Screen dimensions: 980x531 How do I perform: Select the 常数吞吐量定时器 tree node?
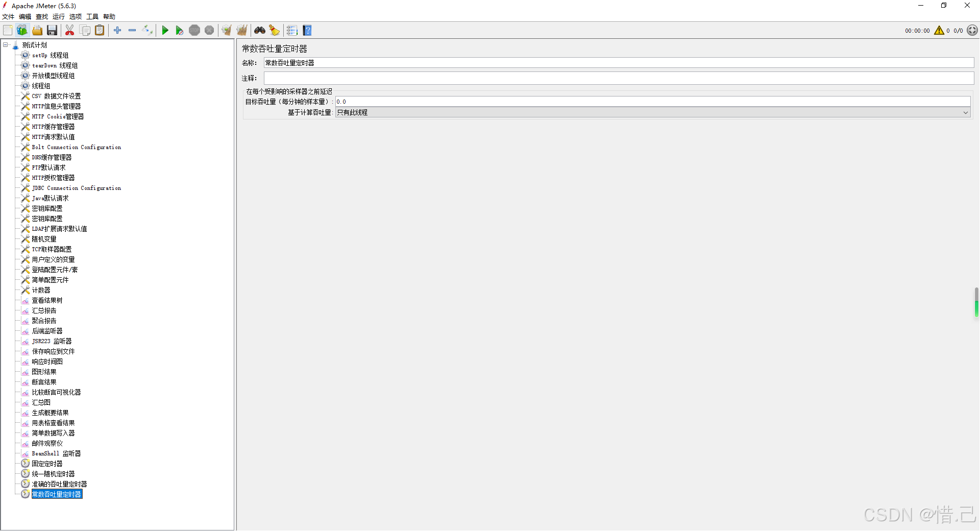point(57,494)
